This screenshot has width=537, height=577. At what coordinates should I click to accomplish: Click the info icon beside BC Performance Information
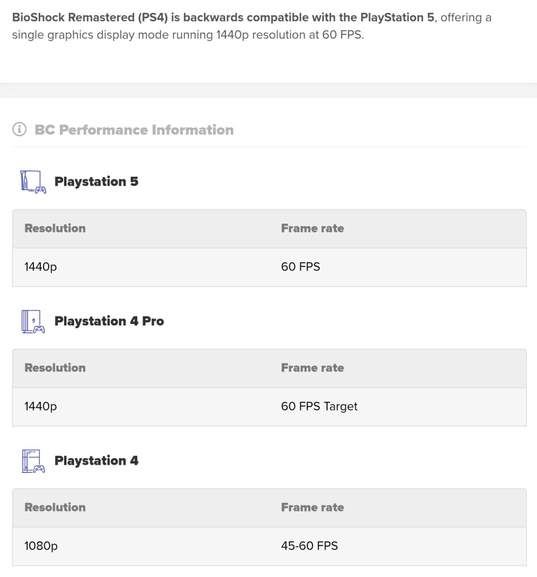click(19, 129)
